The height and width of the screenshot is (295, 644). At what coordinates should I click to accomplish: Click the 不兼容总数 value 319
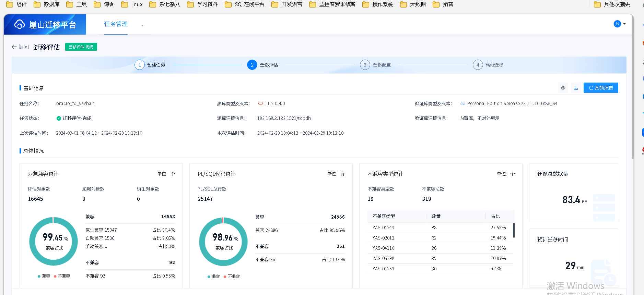pos(426,199)
